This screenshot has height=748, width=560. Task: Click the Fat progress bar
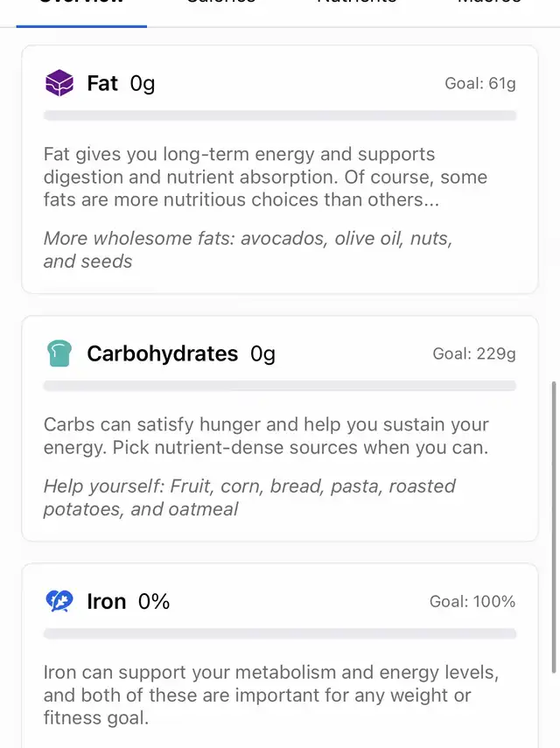[279, 115]
